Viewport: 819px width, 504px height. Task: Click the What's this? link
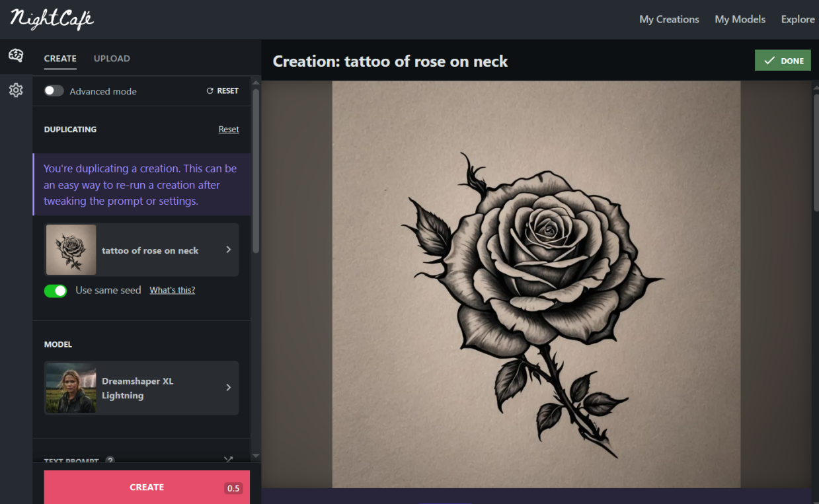click(x=172, y=290)
